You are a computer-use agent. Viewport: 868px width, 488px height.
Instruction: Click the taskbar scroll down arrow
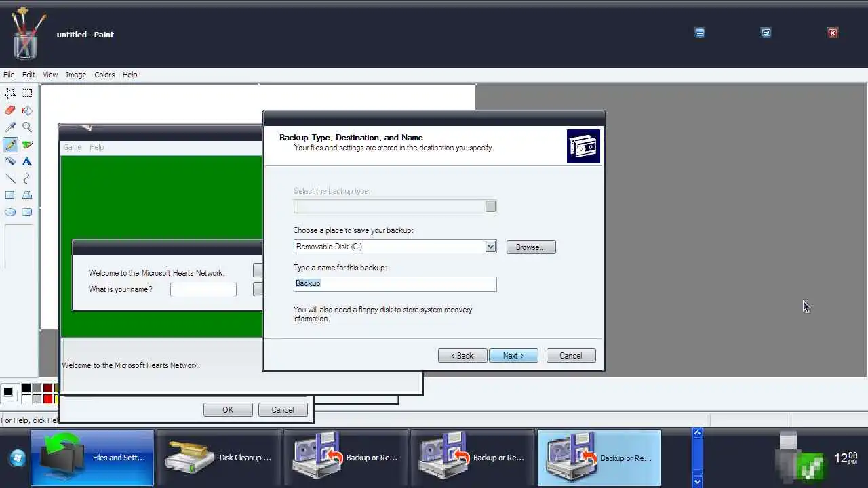pyautogui.click(x=697, y=481)
